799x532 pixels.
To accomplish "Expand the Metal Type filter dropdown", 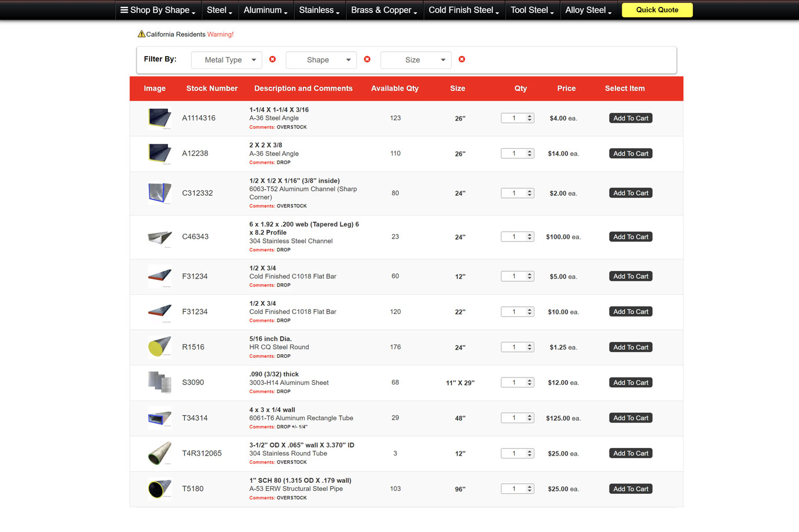I will pyautogui.click(x=226, y=60).
